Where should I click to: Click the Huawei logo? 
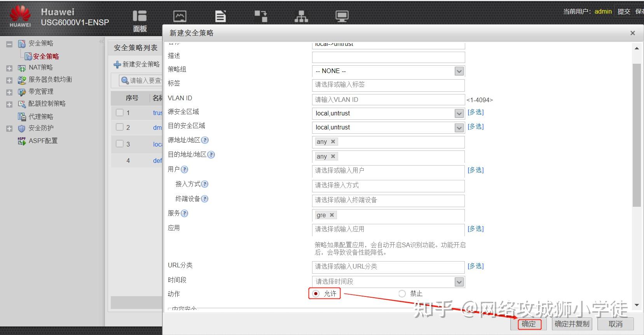[20, 17]
